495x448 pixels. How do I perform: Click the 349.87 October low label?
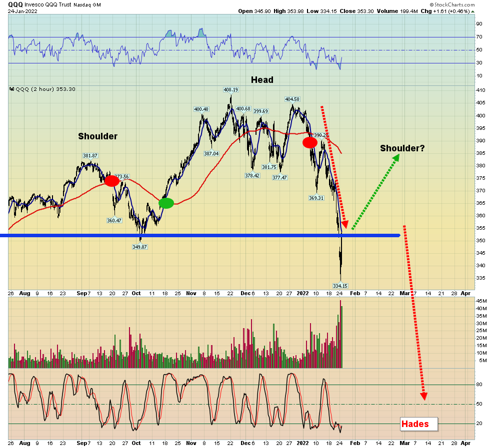139,247
